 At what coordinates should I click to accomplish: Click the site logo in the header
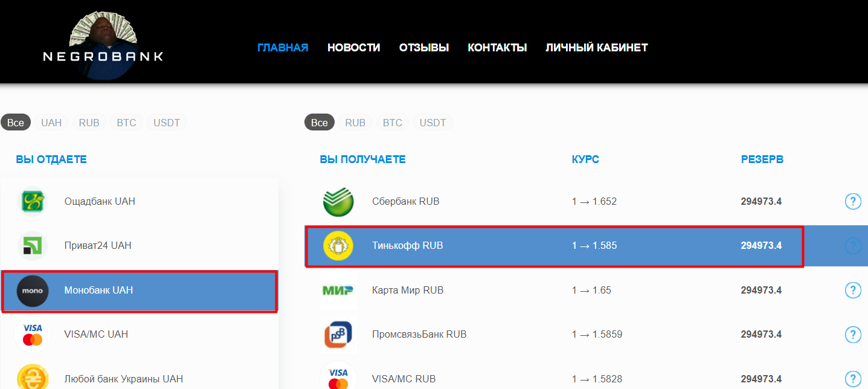click(103, 45)
